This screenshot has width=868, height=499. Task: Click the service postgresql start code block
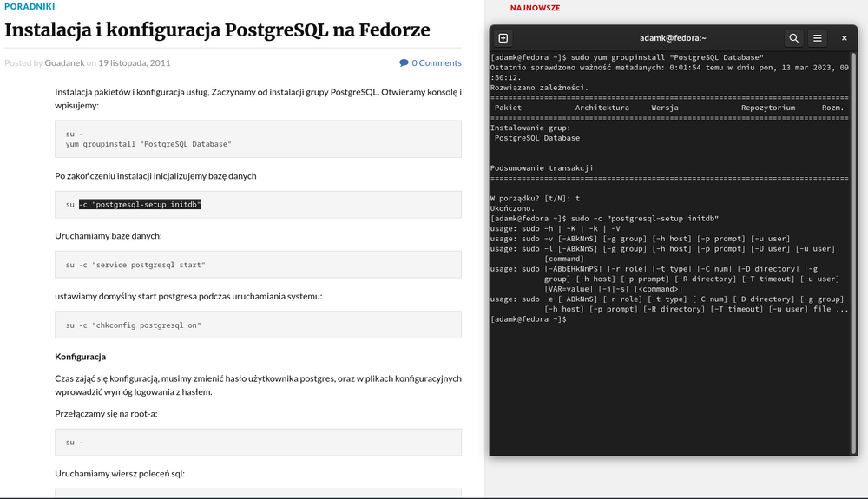(258, 264)
